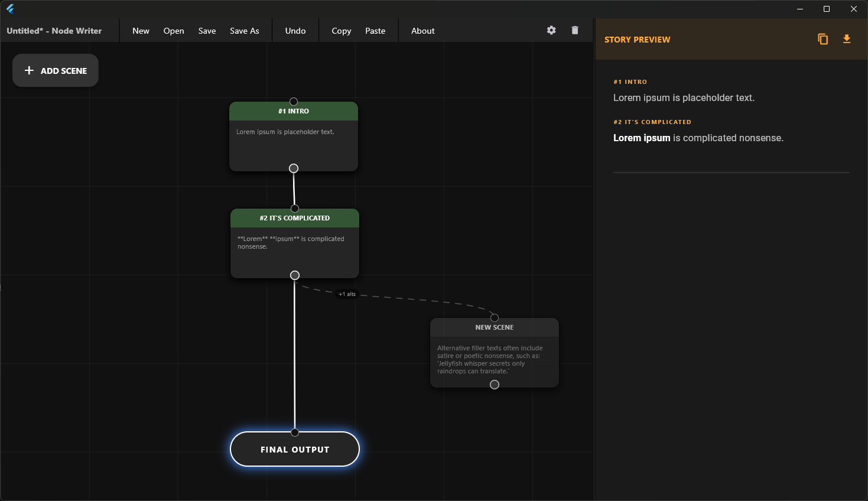Click the plus icon for adding scene
Screen dimensions: 868x501
29,70
